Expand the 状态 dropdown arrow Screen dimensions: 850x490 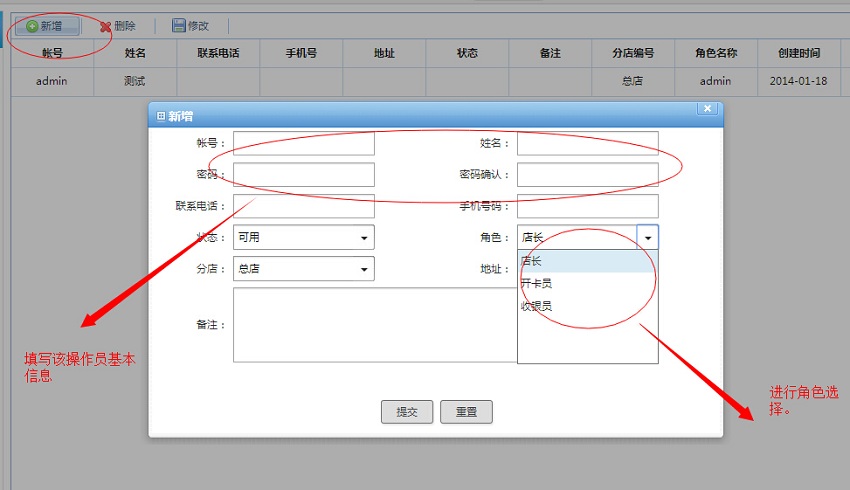click(x=363, y=238)
